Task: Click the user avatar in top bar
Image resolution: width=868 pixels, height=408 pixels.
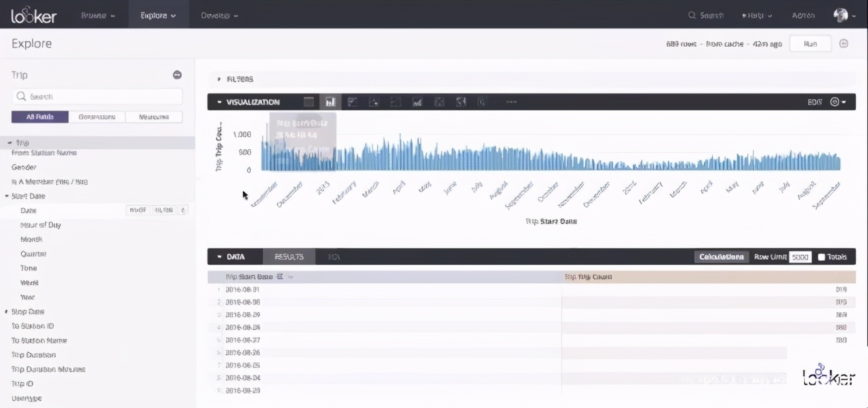Action: [841, 15]
